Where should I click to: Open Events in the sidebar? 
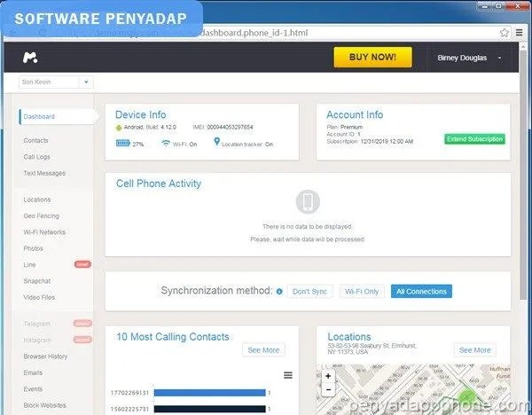click(x=33, y=389)
